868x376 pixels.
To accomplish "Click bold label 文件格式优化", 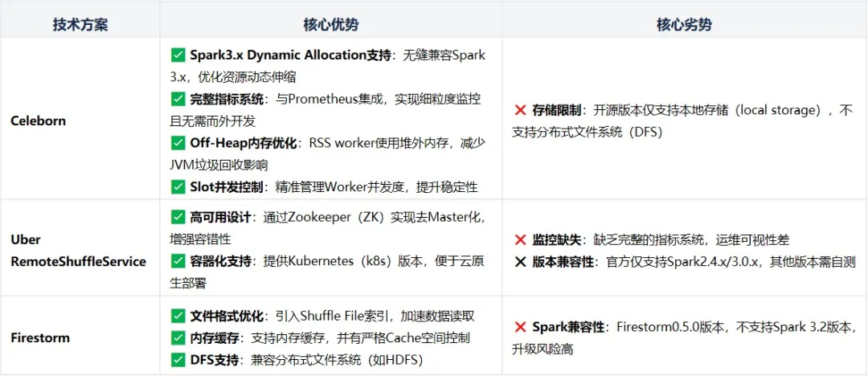I will coord(227,317).
